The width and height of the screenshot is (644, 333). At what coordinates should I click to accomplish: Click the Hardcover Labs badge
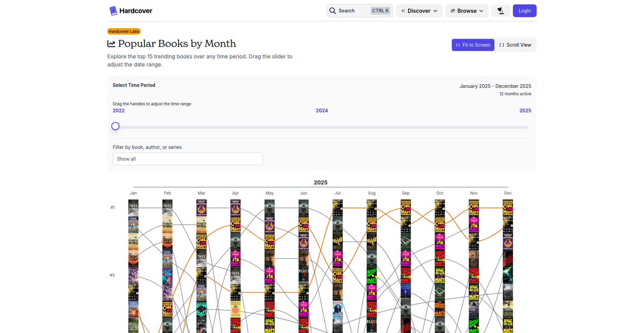pos(124,32)
